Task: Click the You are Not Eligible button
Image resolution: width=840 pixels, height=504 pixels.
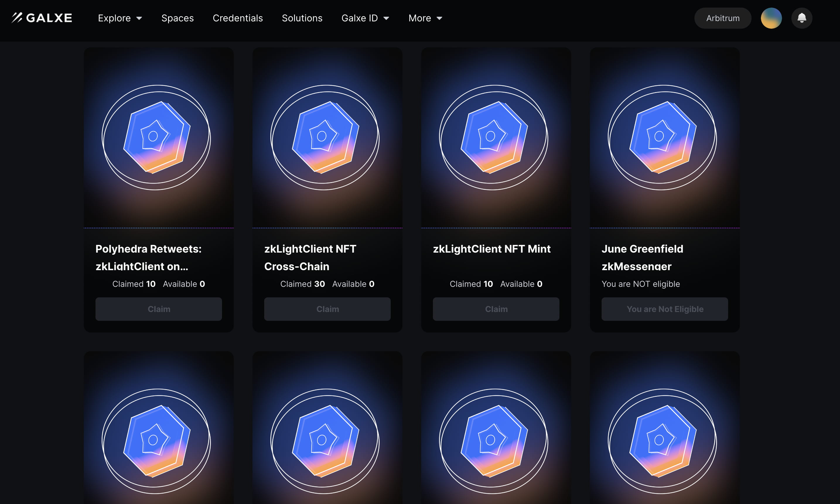Action: tap(664, 309)
